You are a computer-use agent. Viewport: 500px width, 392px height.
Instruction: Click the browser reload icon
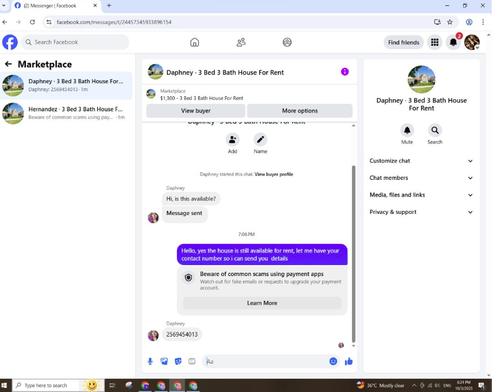32,22
